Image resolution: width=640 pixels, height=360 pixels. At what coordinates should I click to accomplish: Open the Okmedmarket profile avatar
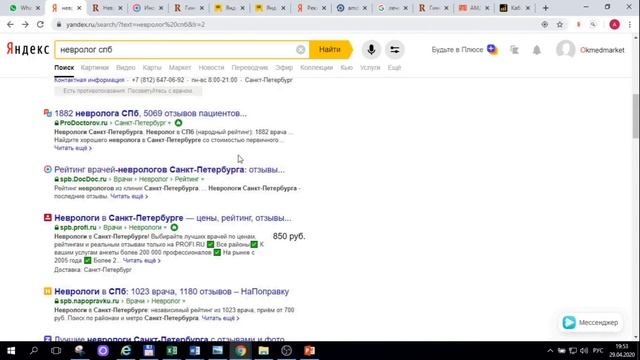click(565, 50)
